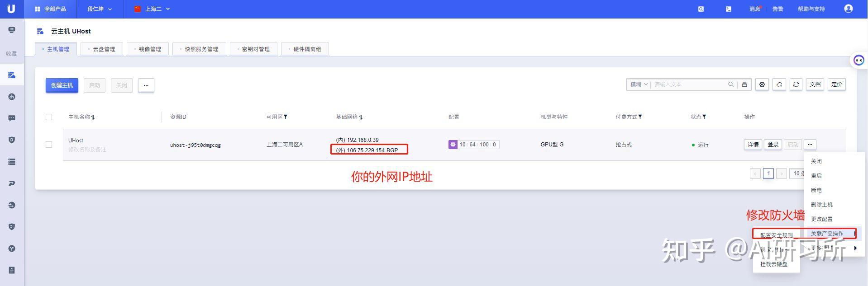Switch to the 云盘管理 tab
The width and height of the screenshot is (868, 286).
point(101,49)
